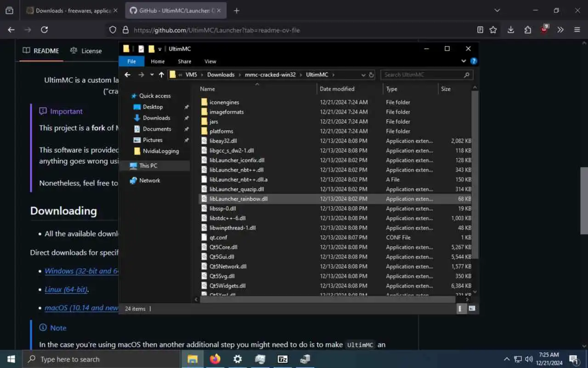Open the macOS download link

tap(81, 308)
